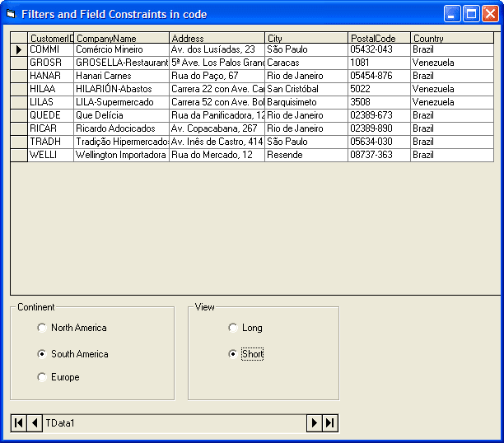Click the CompanyName column header

[122, 38]
